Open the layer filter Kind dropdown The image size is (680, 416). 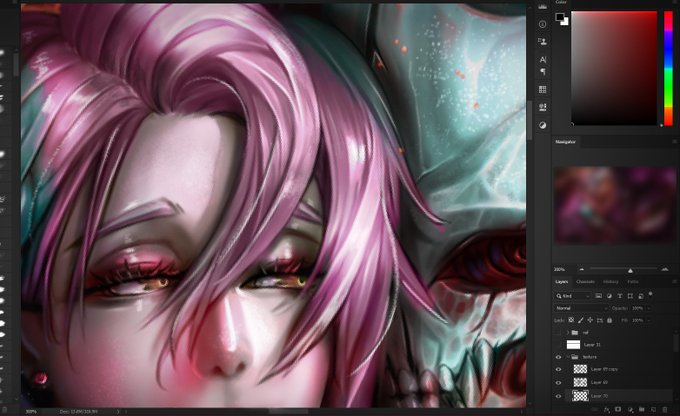coord(573,296)
